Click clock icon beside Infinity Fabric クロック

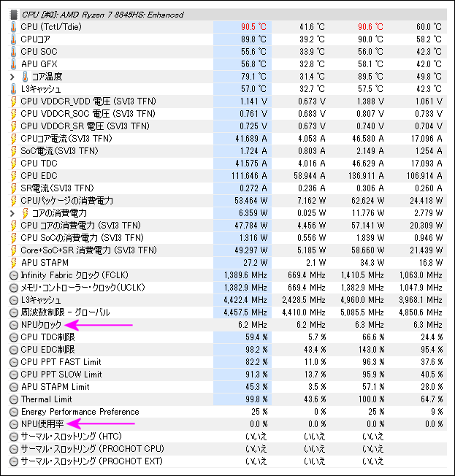[x=14, y=276]
